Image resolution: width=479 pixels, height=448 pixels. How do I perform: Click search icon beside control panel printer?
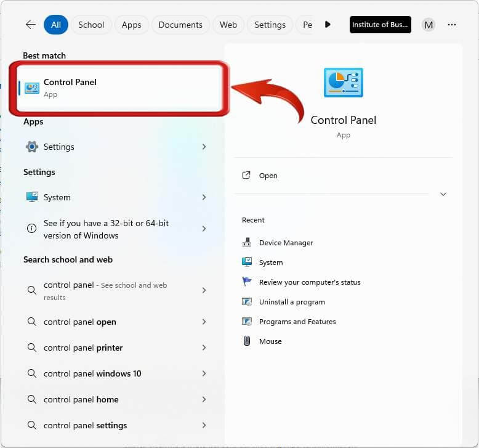[x=32, y=347]
